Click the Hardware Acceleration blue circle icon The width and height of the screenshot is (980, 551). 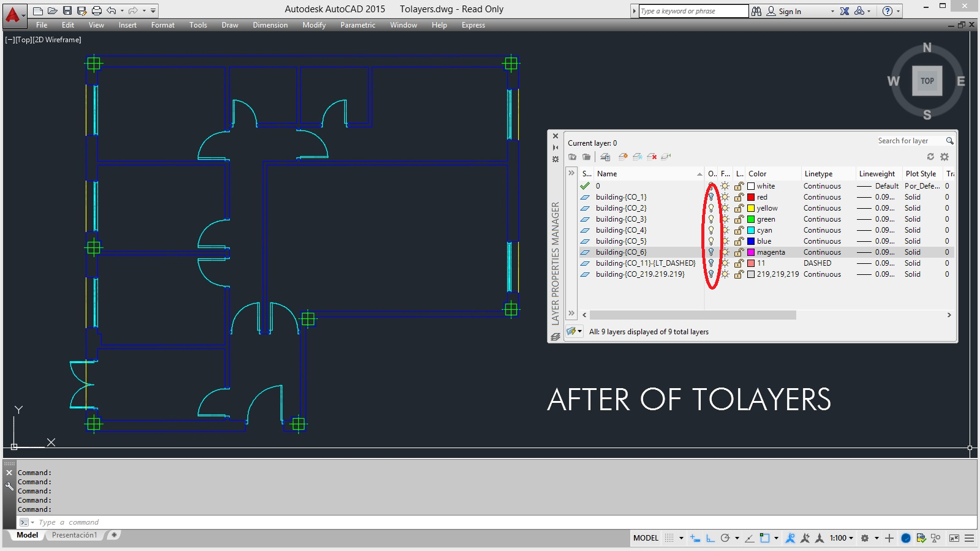pos(906,538)
